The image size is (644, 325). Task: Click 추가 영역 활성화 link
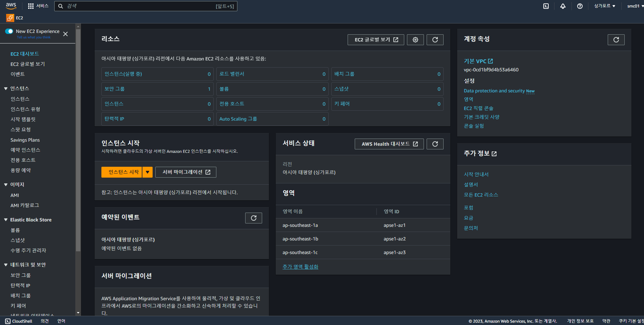(300, 267)
